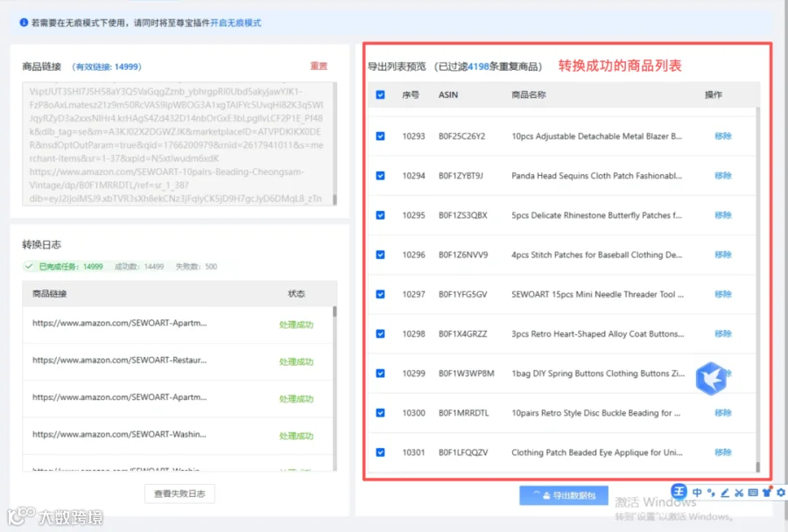Click the 导出列表预览 heading
Viewport: 788px width, 532px height.
(397, 66)
